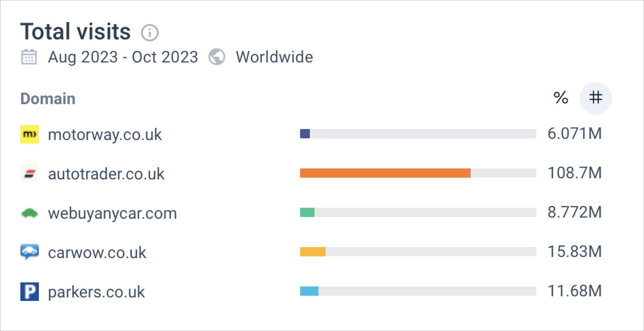Open the autotrader.co.uk domain link

tap(106, 174)
